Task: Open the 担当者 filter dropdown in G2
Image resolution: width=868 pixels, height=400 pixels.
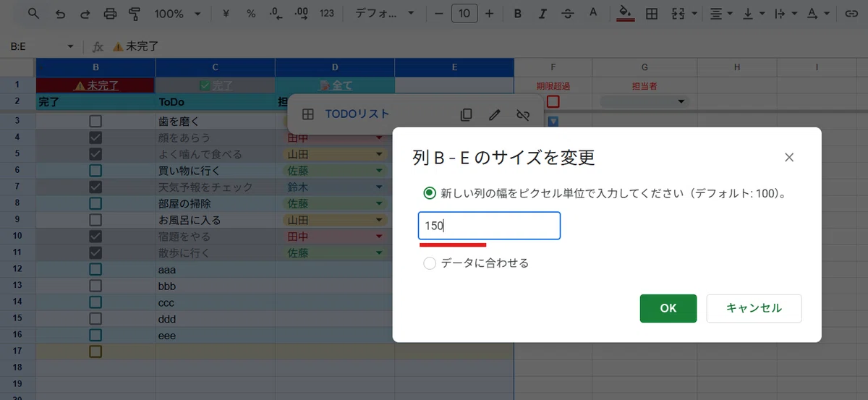Action: pos(681,102)
